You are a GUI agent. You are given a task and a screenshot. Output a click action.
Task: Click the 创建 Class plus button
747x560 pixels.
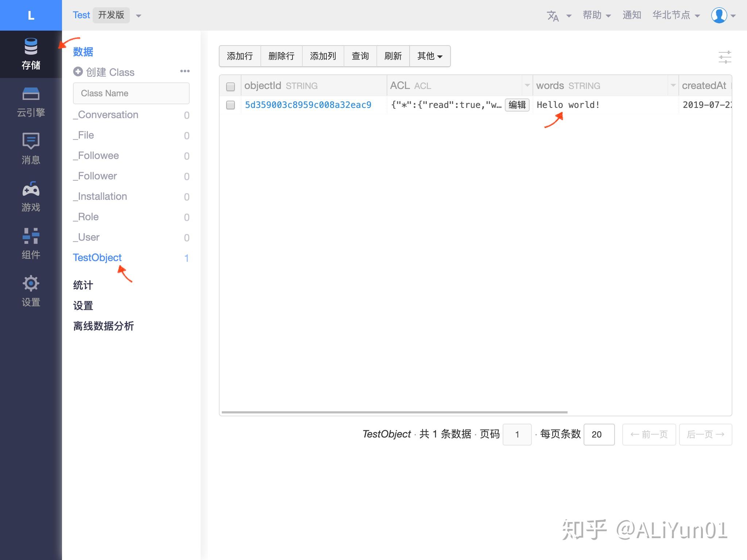click(x=78, y=72)
